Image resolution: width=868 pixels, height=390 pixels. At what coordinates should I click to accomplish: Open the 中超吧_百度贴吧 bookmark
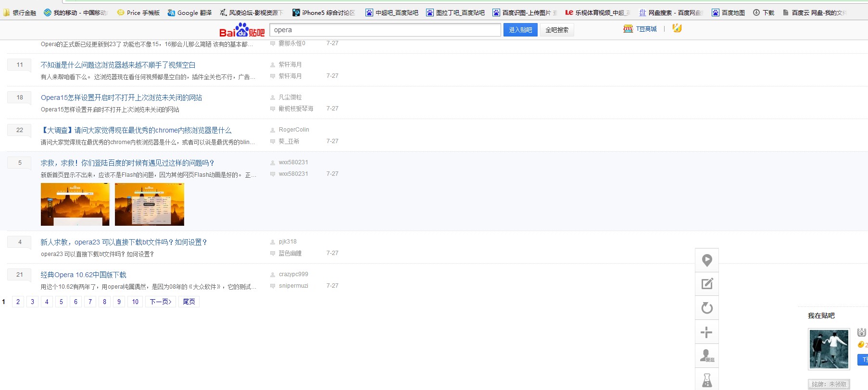click(x=392, y=13)
